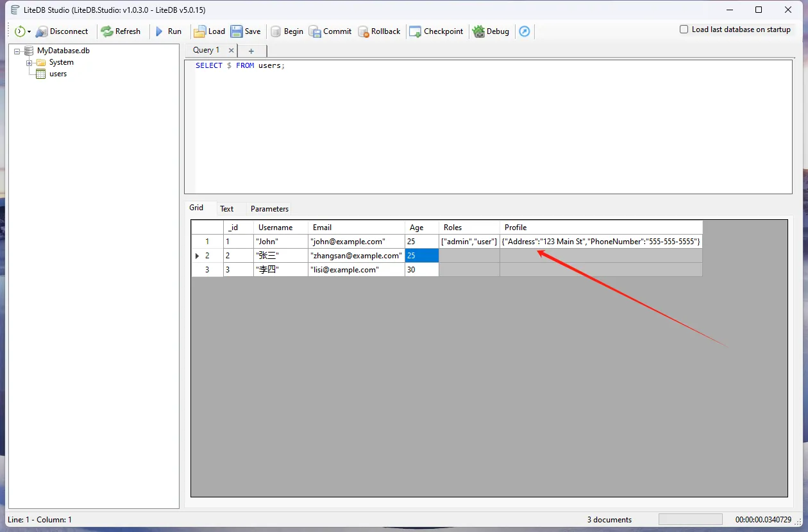Image resolution: width=808 pixels, height=532 pixels.
Task: Load a query file via Load icon
Action: pyautogui.click(x=200, y=31)
